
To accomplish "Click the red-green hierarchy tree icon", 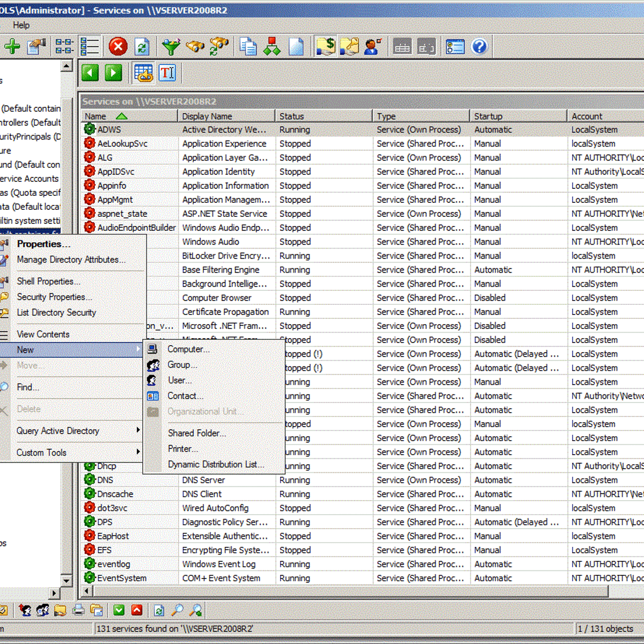I will [x=272, y=47].
